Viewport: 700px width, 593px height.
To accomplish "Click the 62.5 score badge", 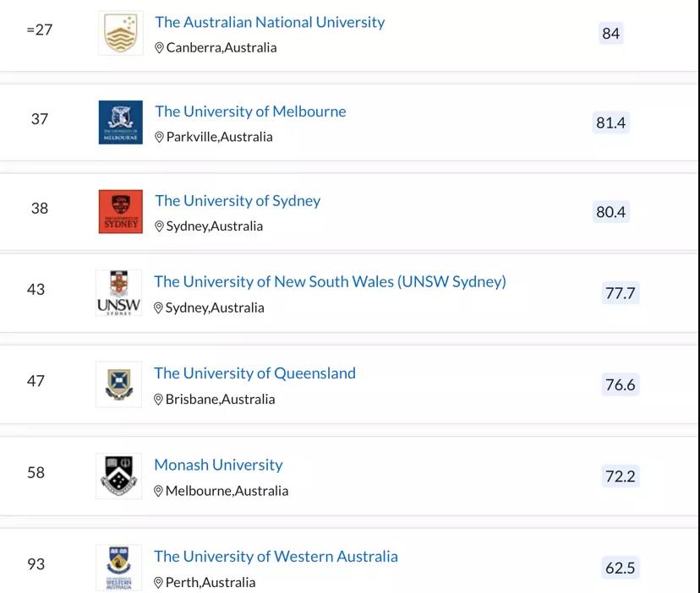I will (x=620, y=568).
